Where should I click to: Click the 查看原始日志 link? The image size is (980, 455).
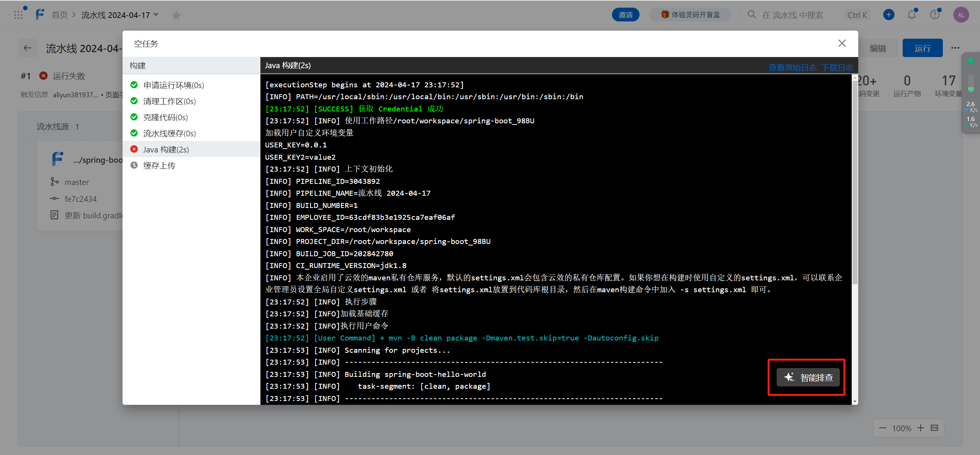tap(792, 68)
